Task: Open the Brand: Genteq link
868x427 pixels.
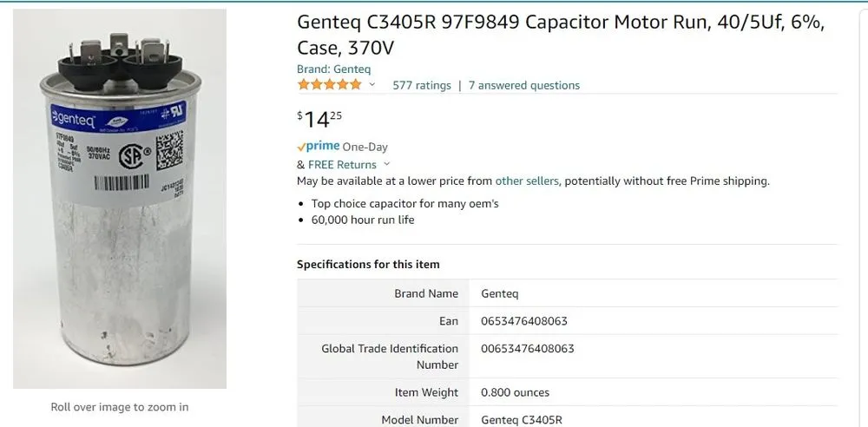Action: coord(333,69)
